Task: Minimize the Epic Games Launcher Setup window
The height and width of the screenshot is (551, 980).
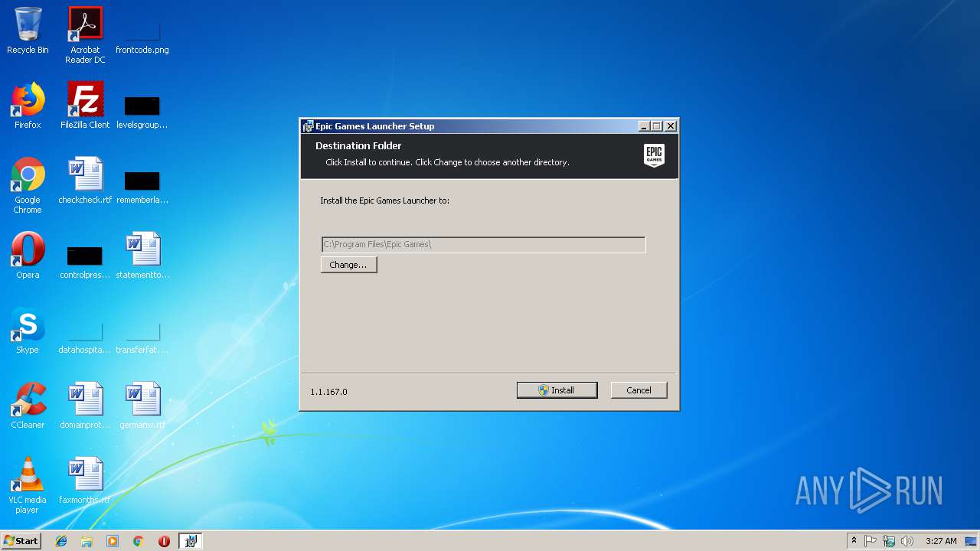Action: click(x=644, y=126)
